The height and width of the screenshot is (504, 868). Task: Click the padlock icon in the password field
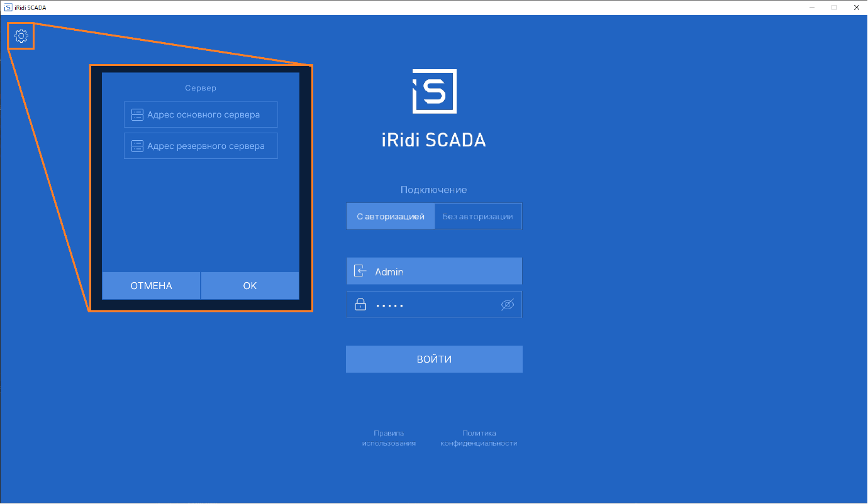pos(360,305)
